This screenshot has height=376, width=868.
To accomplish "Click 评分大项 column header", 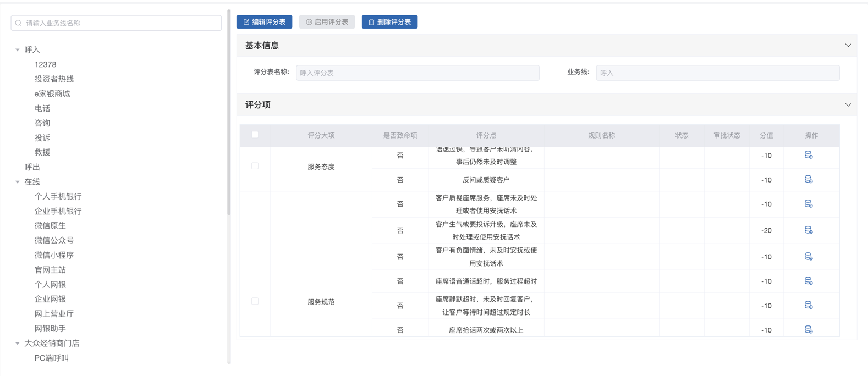I will 321,135.
